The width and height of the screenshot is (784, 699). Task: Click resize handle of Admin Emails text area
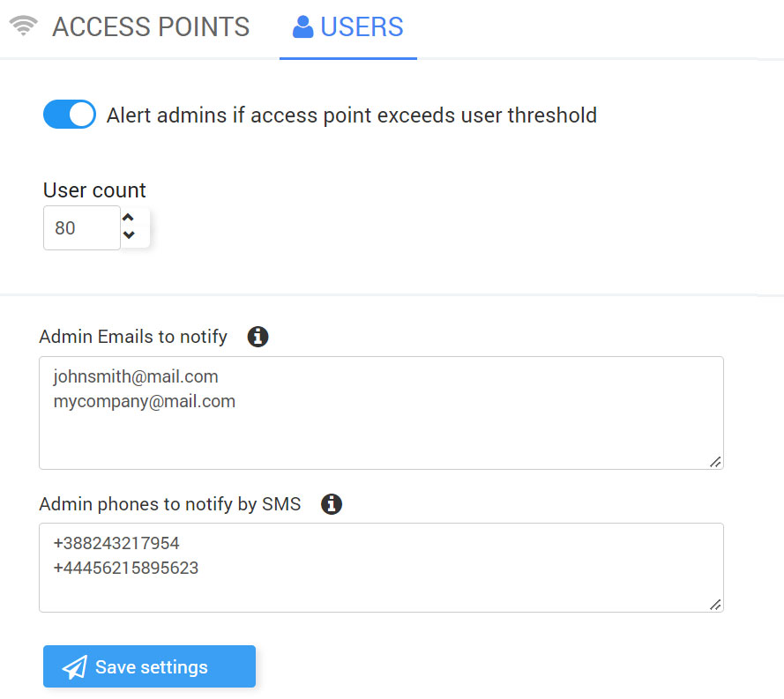click(715, 461)
